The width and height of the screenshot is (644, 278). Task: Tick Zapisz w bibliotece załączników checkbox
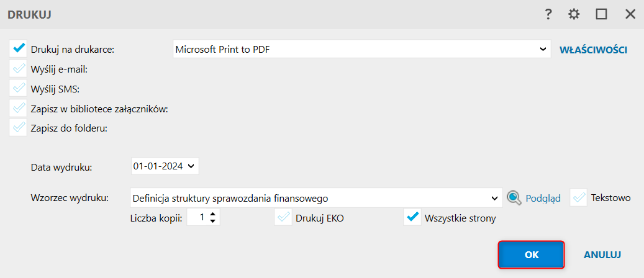tap(19, 108)
